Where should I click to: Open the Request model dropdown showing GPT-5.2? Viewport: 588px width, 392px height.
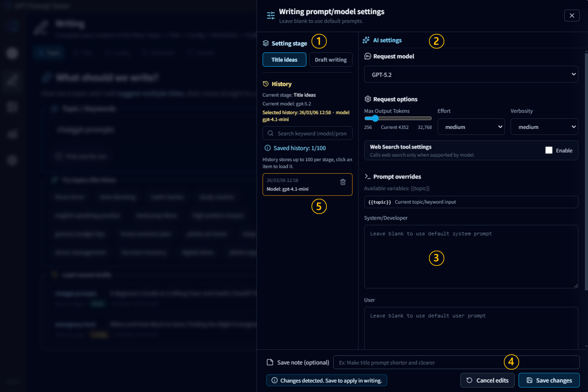(471, 74)
